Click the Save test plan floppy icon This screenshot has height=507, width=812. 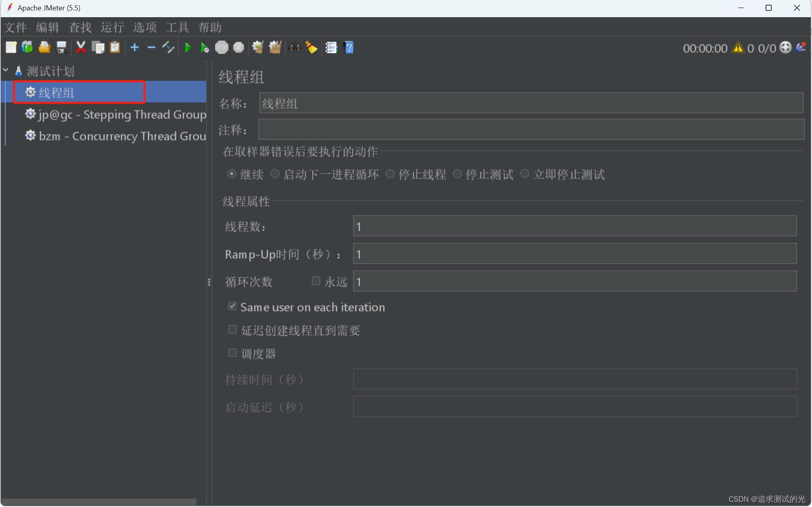pos(61,48)
